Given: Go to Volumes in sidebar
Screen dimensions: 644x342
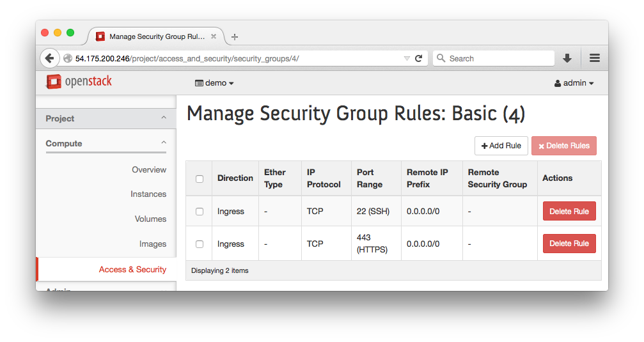Looking at the screenshot, I should coord(150,219).
